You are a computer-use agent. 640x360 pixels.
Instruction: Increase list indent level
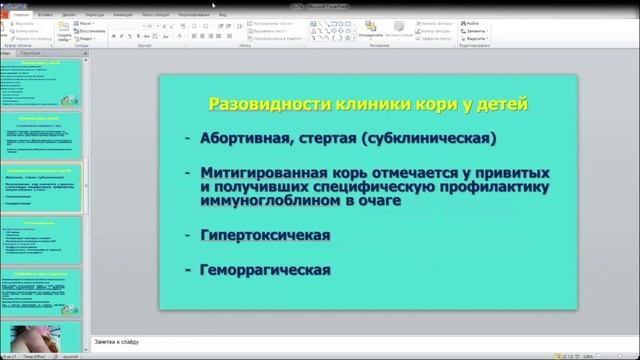229,26
